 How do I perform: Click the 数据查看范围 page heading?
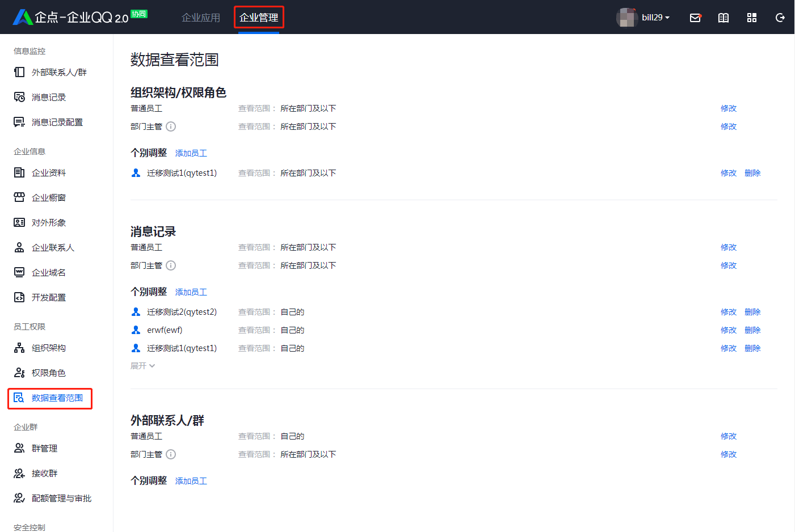(x=175, y=60)
